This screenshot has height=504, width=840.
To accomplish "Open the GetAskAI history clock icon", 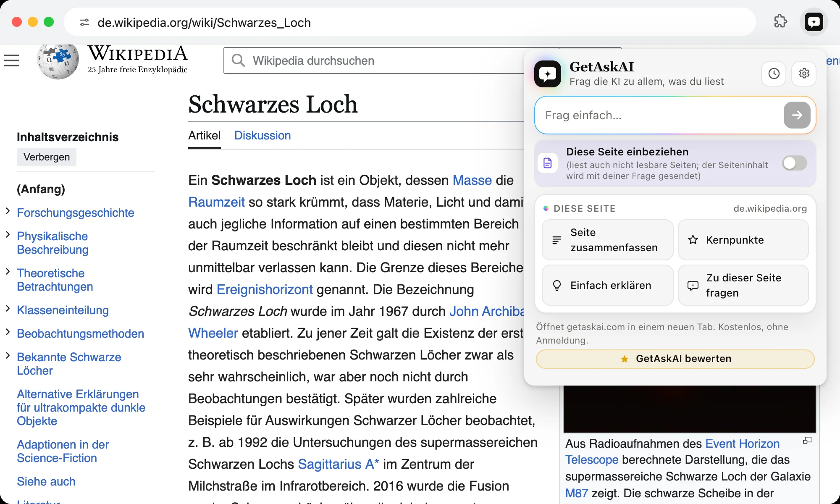I will (774, 73).
